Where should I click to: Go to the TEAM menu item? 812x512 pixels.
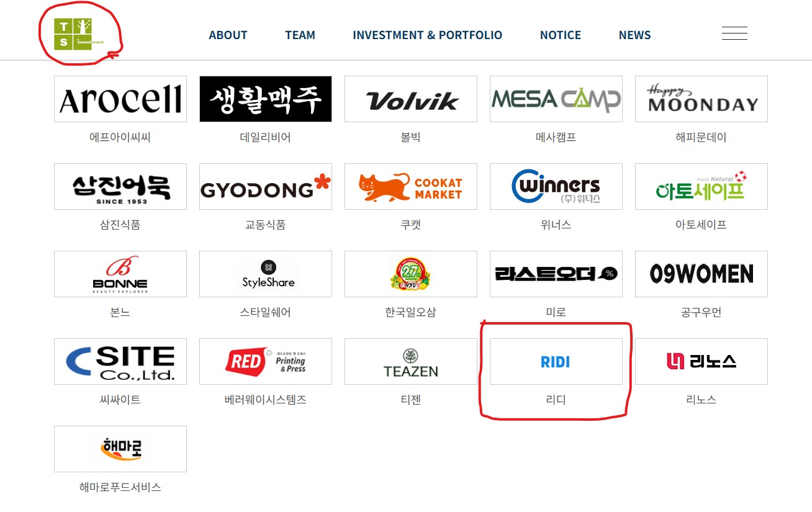tap(300, 35)
